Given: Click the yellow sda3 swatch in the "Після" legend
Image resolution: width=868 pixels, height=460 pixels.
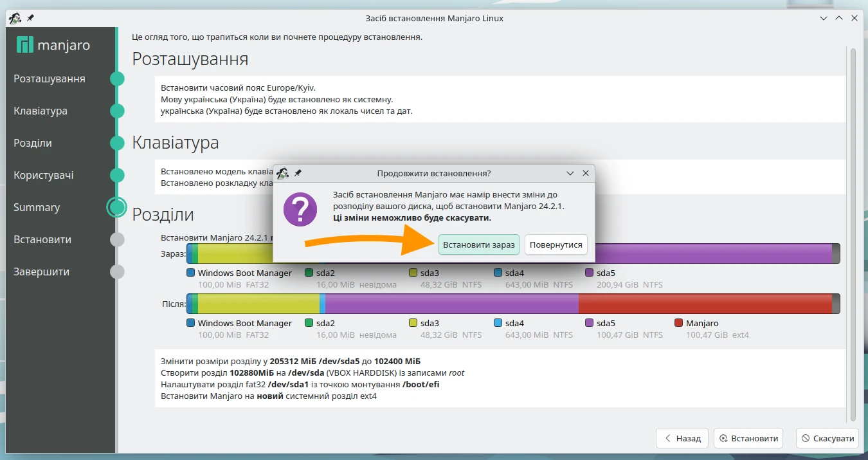Looking at the screenshot, I should click(x=413, y=323).
